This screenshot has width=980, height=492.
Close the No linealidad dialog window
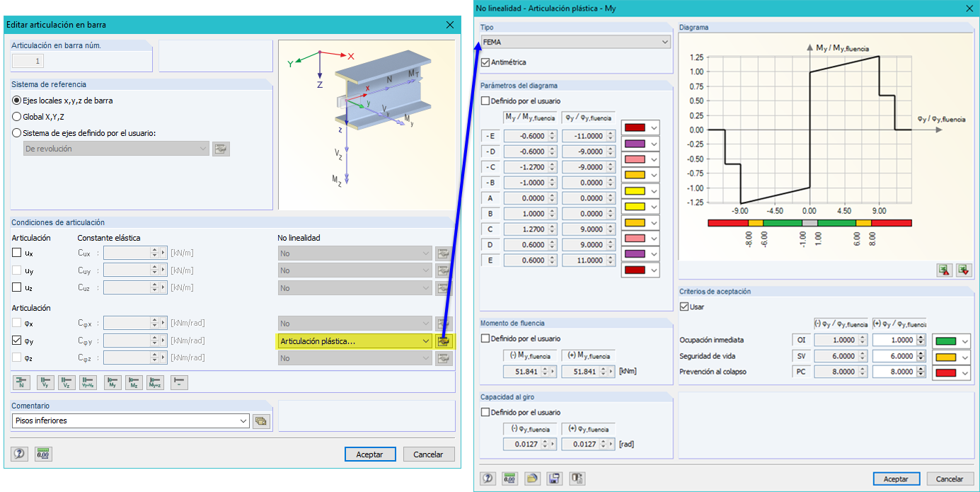coord(969,8)
